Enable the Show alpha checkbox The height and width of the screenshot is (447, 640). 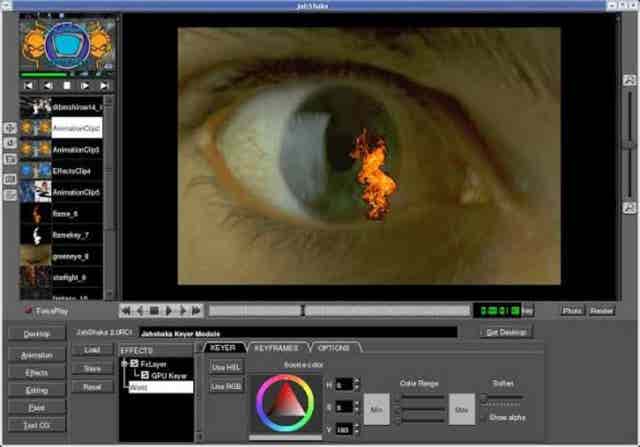coord(484,416)
